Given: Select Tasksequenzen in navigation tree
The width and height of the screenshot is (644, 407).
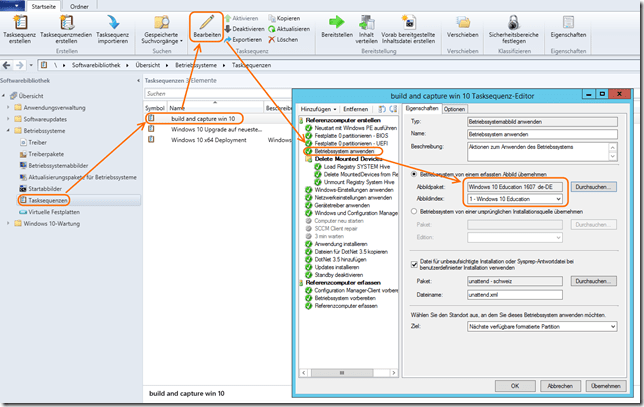Looking at the screenshot, I should click(x=46, y=201).
